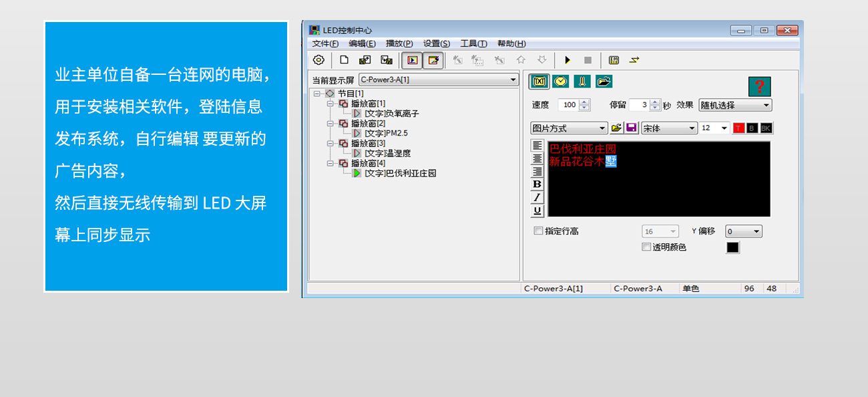Collapse the 节目[1] tree node
Screen dimensions: 868x397
click(317, 94)
